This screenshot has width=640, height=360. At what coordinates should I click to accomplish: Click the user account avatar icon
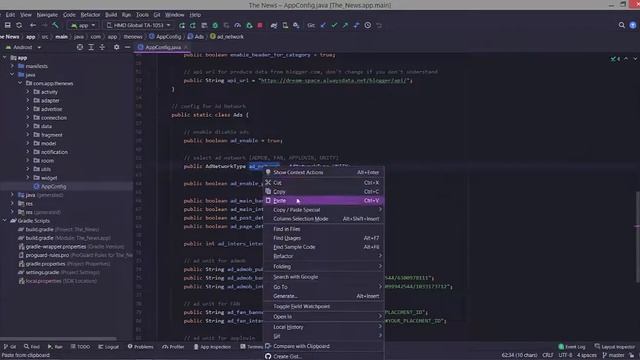[x=633, y=25]
